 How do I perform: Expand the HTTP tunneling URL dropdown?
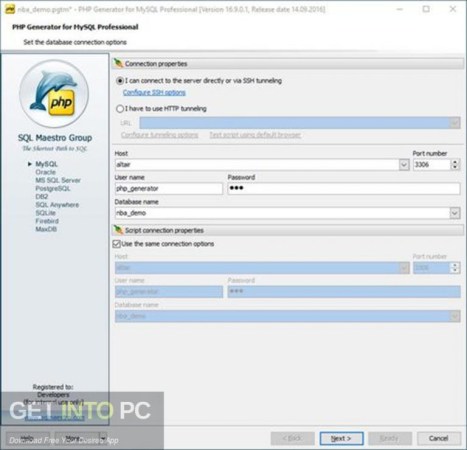pyautogui.click(x=455, y=123)
